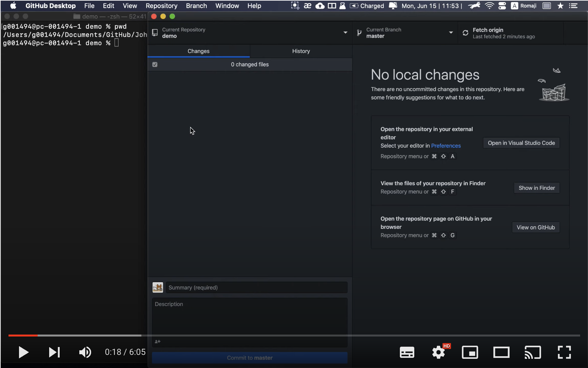Click the split panel menu bar icon
588x368 pixels.
(332, 6)
